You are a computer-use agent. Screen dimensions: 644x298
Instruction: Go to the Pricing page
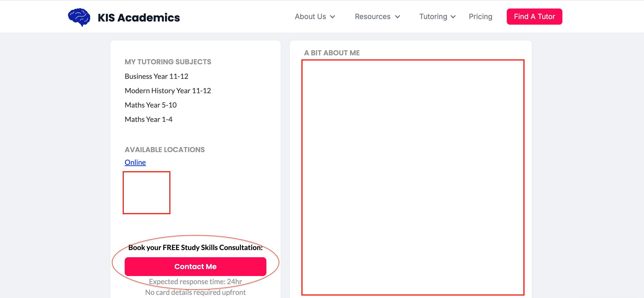pos(480,17)
